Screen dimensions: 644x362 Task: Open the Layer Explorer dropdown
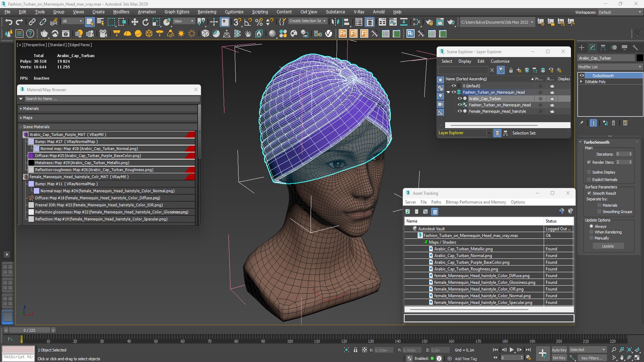(489, 133)
